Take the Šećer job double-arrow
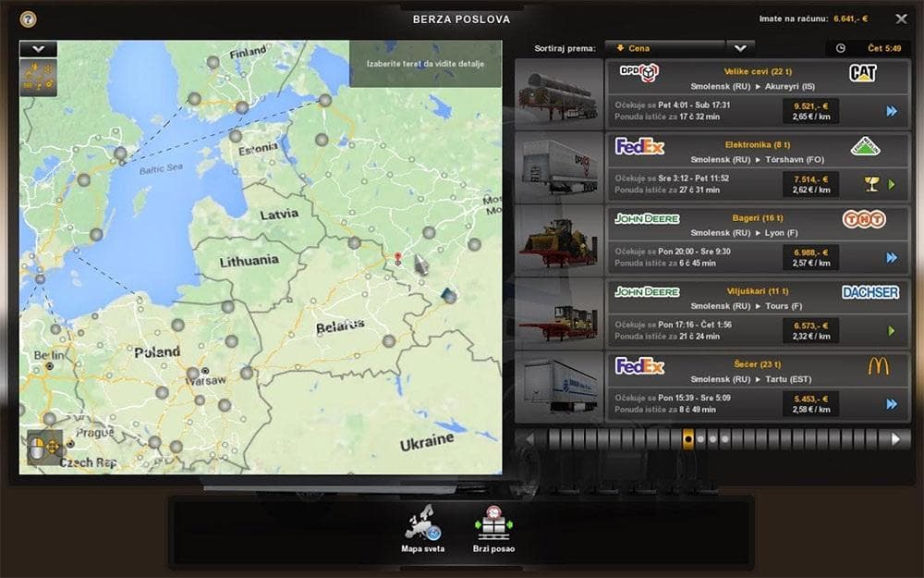The height and width of the screenshot is (578, 924). [892, 404]
